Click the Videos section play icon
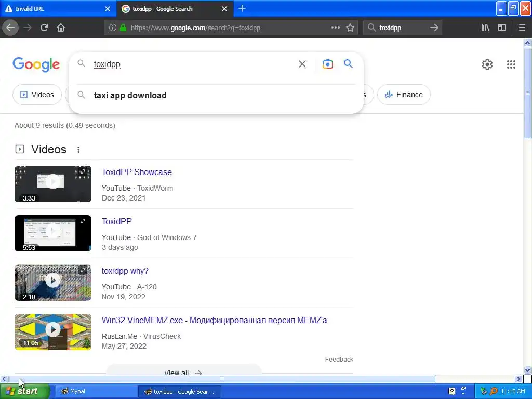 pos(20,149)
